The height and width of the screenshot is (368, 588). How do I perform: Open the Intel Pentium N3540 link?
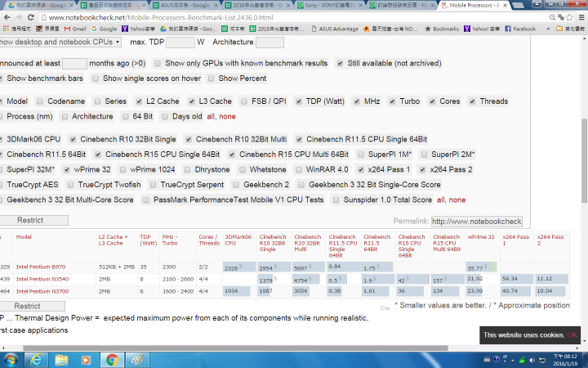point(42,279)
